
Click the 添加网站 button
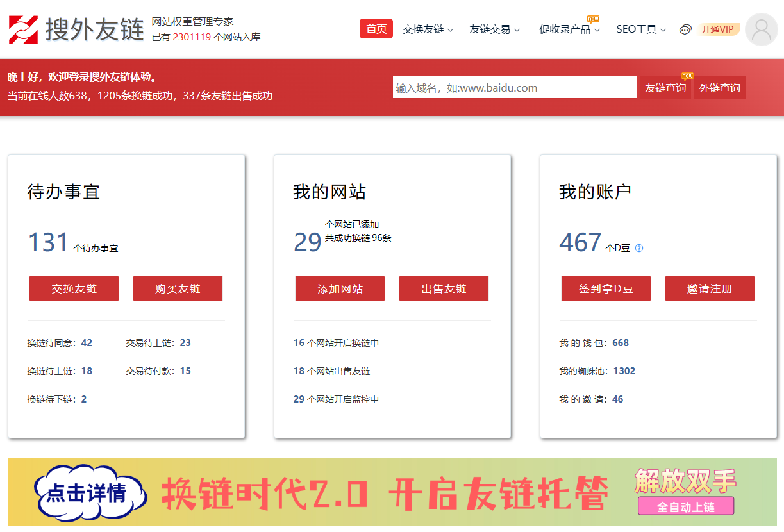click(340, 288)
